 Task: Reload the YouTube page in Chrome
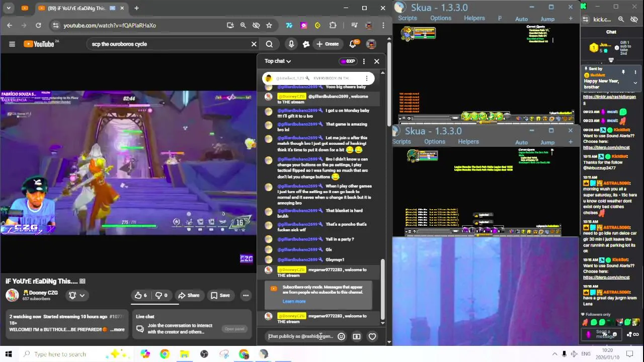pos(38,25)
